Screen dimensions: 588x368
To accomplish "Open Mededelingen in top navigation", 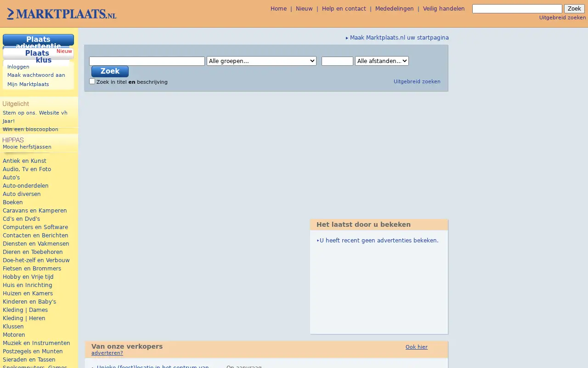I will [394, 9].
